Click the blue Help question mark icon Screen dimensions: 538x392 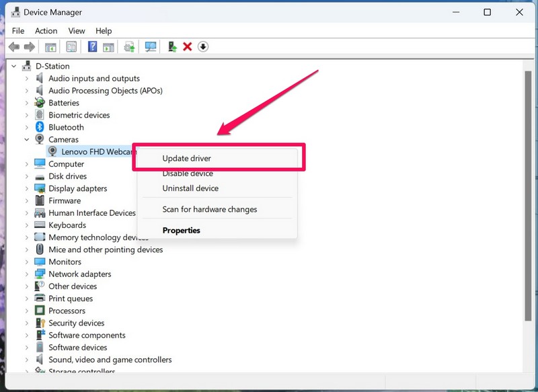click(93, 46)
